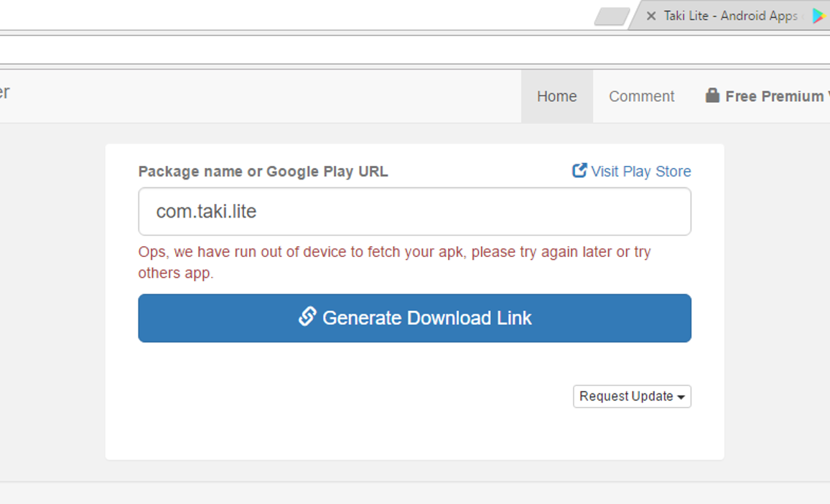Click the 'Package name or Google Play URL' label
Image resolution: width=830 pixels, height=504 pixels.
click(263, 172)
